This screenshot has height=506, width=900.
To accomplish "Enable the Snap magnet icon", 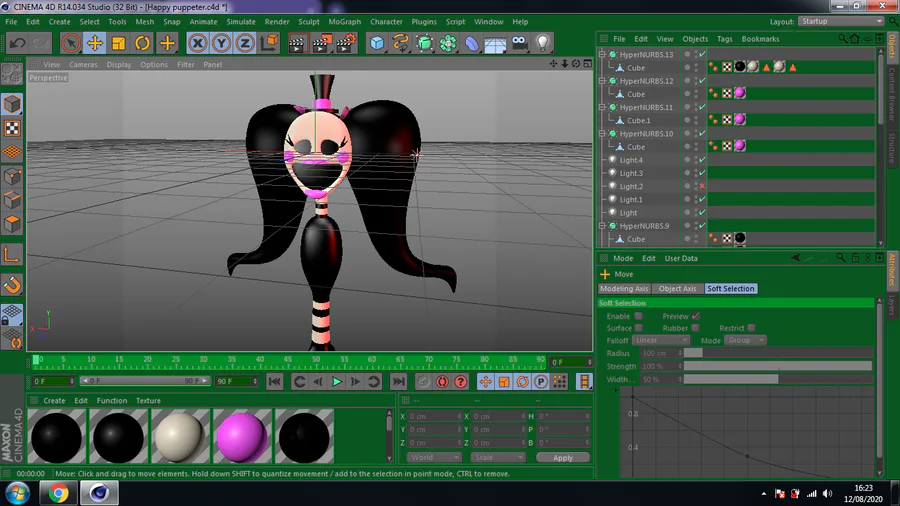I will click(x=12, y=285).
